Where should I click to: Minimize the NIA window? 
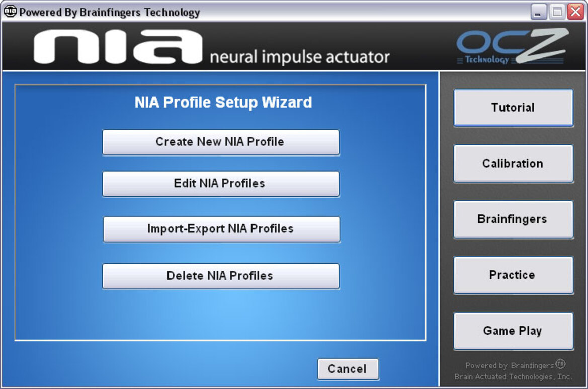coord(538,12)
